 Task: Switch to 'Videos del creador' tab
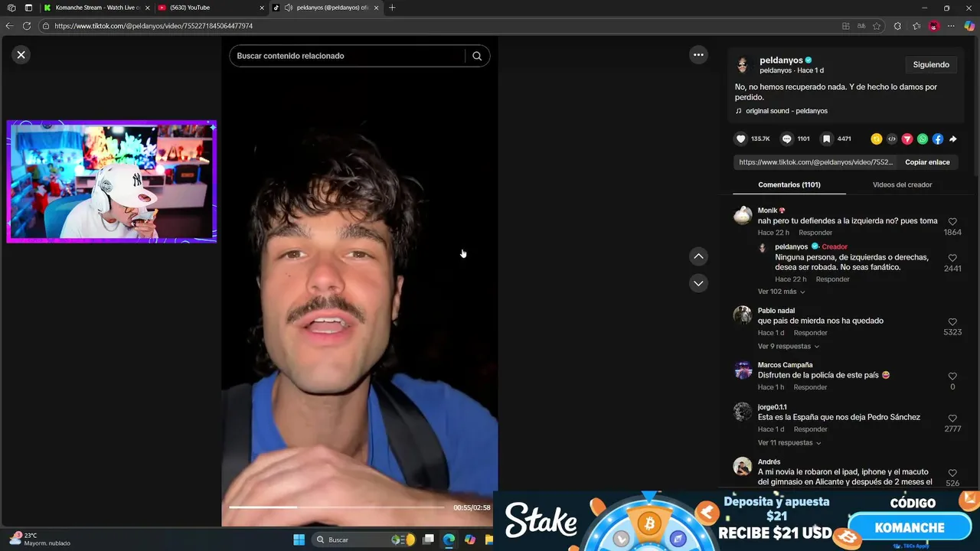902,184
